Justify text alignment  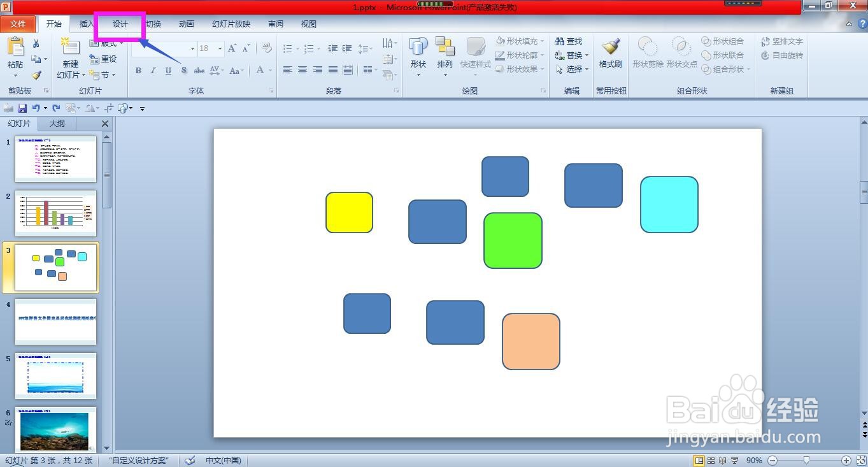coord(333,70)
